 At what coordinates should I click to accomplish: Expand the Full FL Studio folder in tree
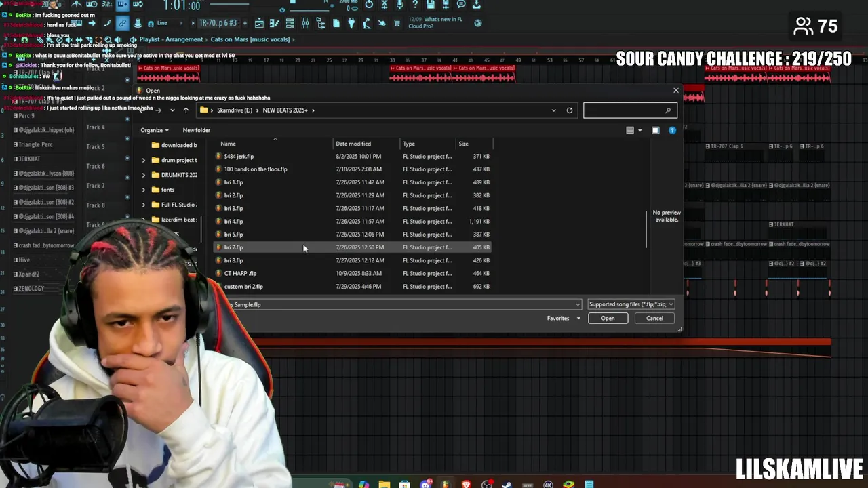click(143, 205)
